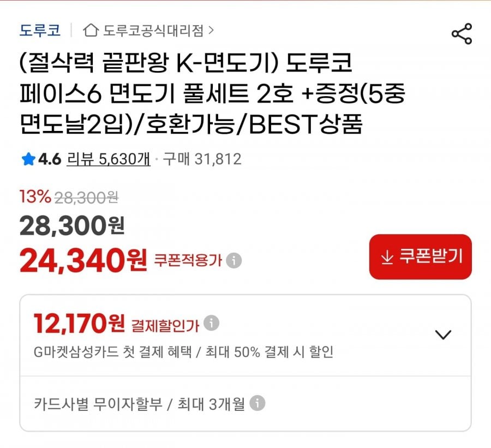Click the 24,340원 coupon price
This screenshot has width=491, height=448.
click(83, 261)
